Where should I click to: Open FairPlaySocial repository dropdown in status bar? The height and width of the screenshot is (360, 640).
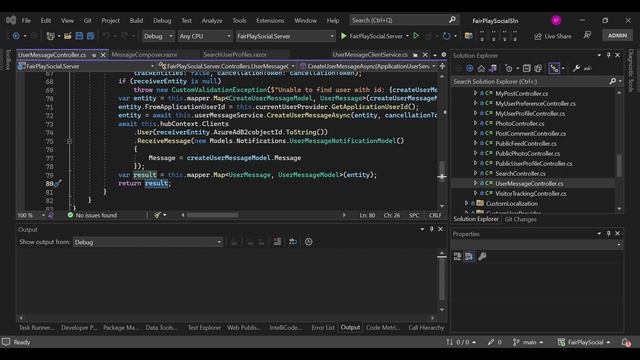click(584, 342)
